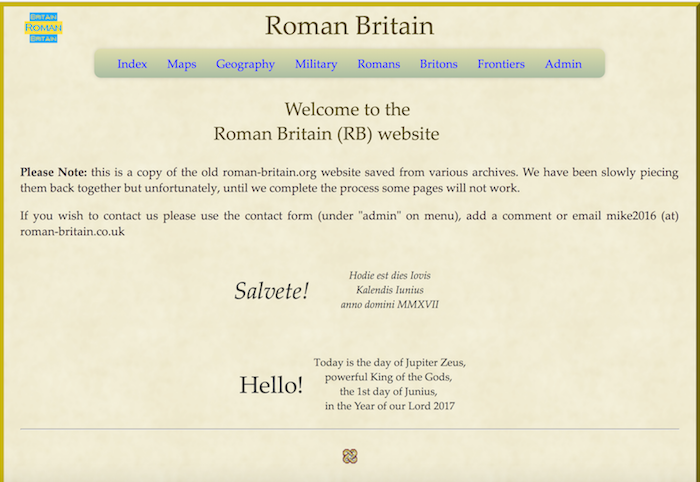Click the 'Roman Britain (RB) website' heading line
The height and width of the screenshot is (482, 700).
coord(327,133)
